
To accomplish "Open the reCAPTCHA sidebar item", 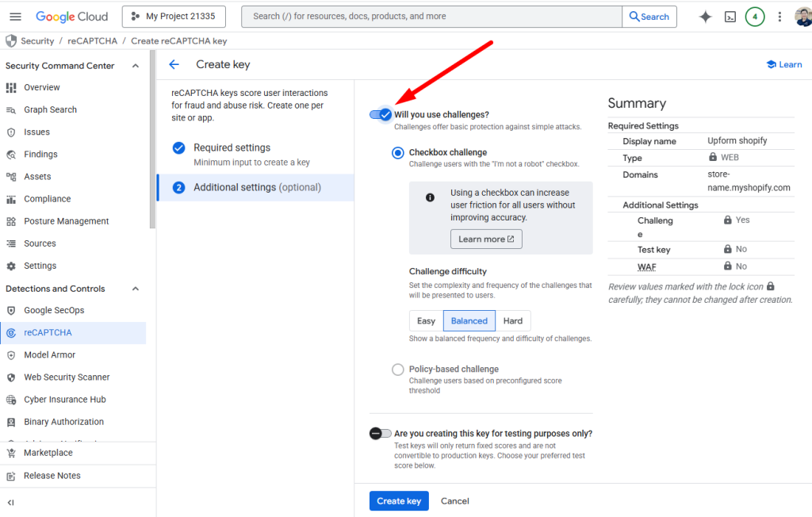I will click(x=73, y=332).
